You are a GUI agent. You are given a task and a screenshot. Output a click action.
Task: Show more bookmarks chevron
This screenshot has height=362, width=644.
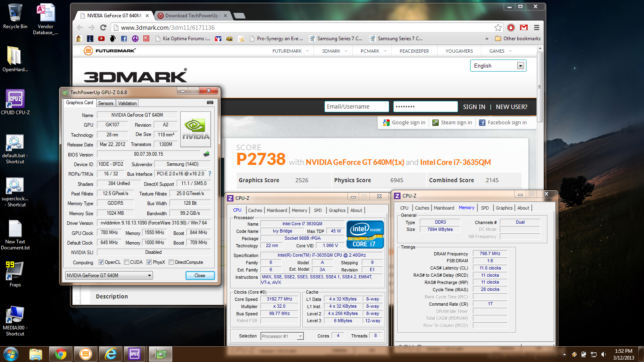coord(487,39)
